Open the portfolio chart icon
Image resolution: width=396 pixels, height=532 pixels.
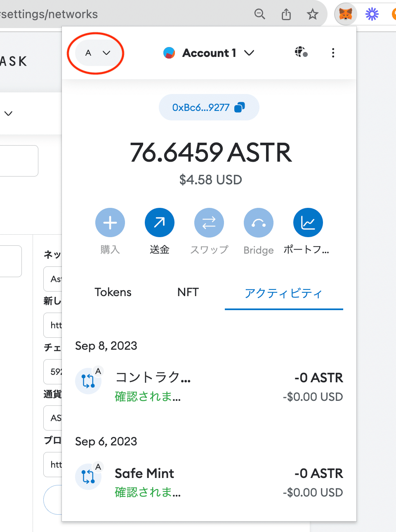(308, 223)
